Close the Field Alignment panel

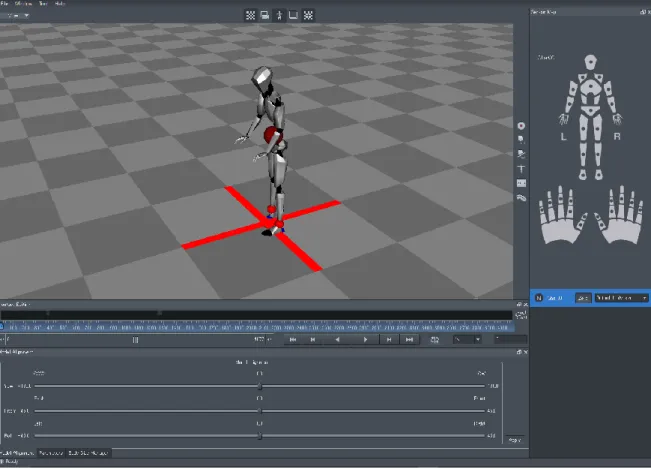525,352
